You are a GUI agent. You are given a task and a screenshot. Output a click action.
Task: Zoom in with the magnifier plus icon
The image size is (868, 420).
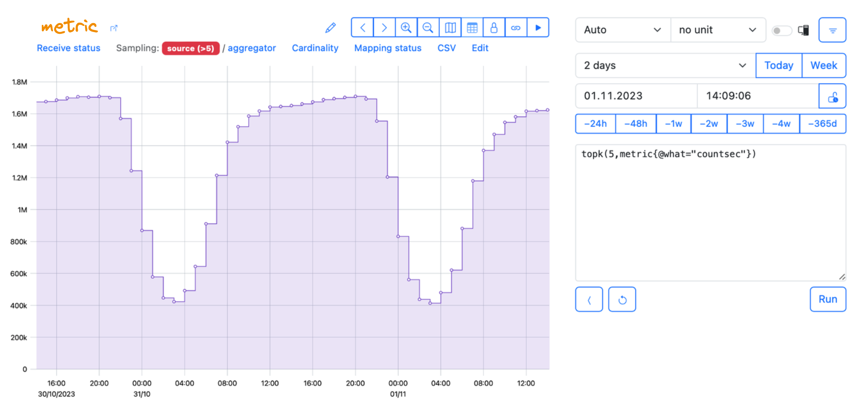pyautogui.click(x=406, y=27)
